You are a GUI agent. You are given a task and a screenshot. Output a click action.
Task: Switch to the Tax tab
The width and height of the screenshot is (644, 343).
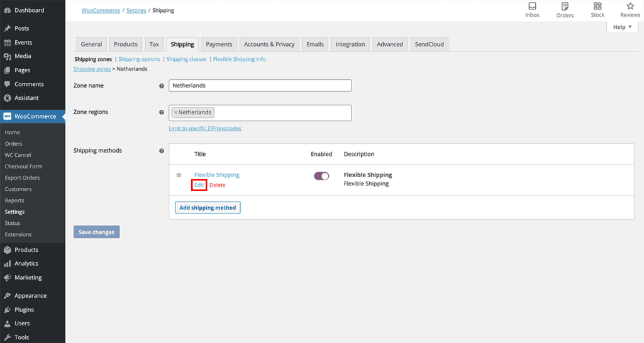154,45
